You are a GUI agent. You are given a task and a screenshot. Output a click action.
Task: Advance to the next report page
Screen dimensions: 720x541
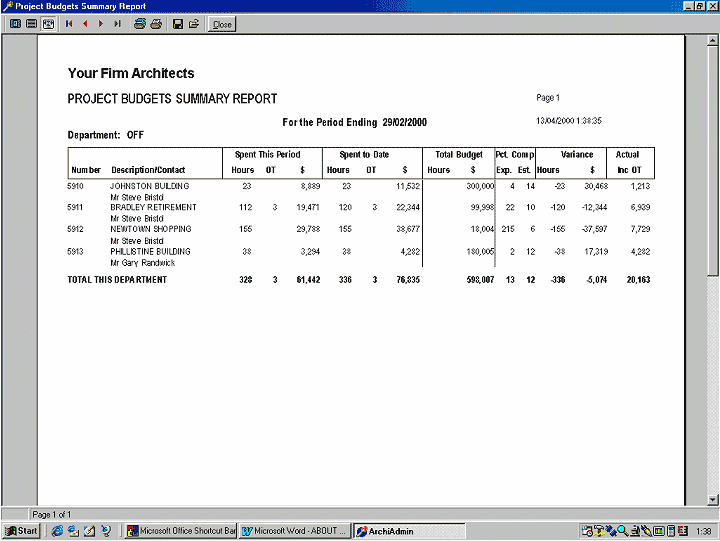[x=101, y=23]
